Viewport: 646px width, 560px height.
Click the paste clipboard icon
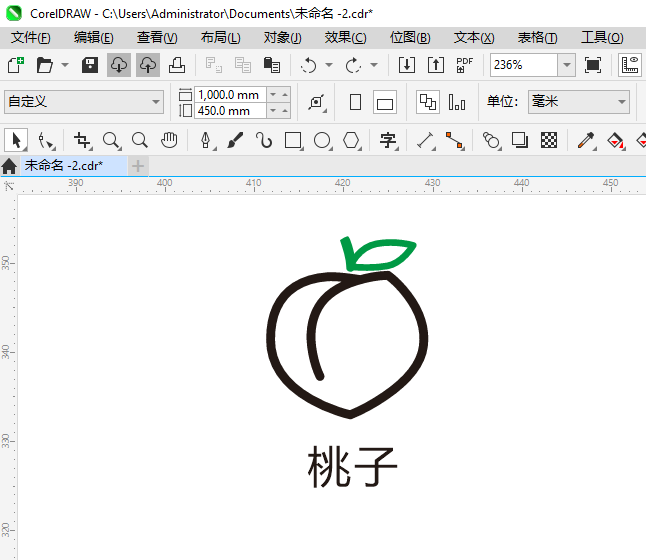pyautogui.click(x=272, y=65)
